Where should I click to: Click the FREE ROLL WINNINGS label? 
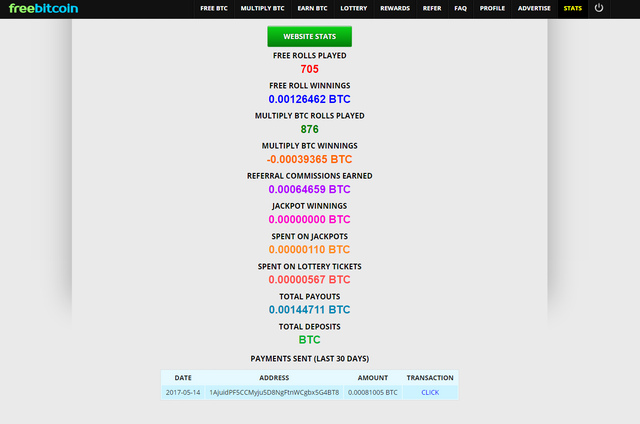tap(309, 86)
